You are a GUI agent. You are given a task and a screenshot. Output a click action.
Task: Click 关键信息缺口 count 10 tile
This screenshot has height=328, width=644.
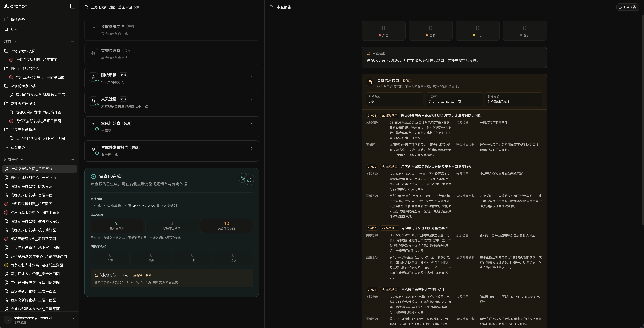point(226,226)
